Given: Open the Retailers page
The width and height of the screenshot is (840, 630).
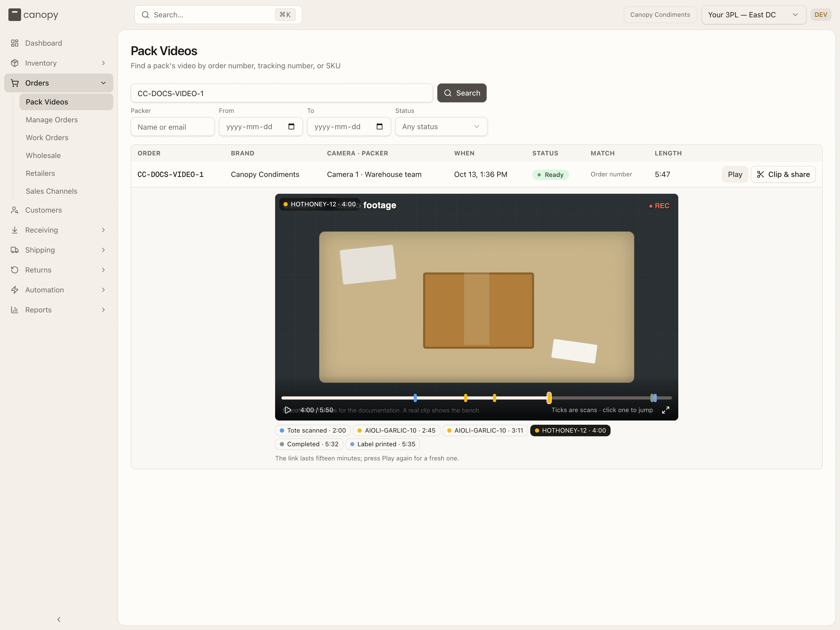Looking at the screenshot, I should 66,173.
